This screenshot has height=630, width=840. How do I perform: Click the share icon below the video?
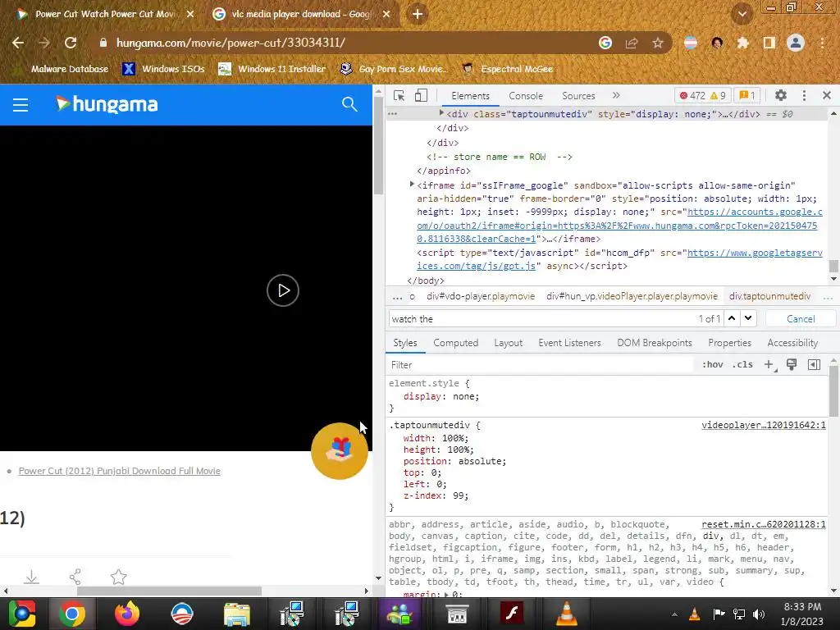coord(75,577)
